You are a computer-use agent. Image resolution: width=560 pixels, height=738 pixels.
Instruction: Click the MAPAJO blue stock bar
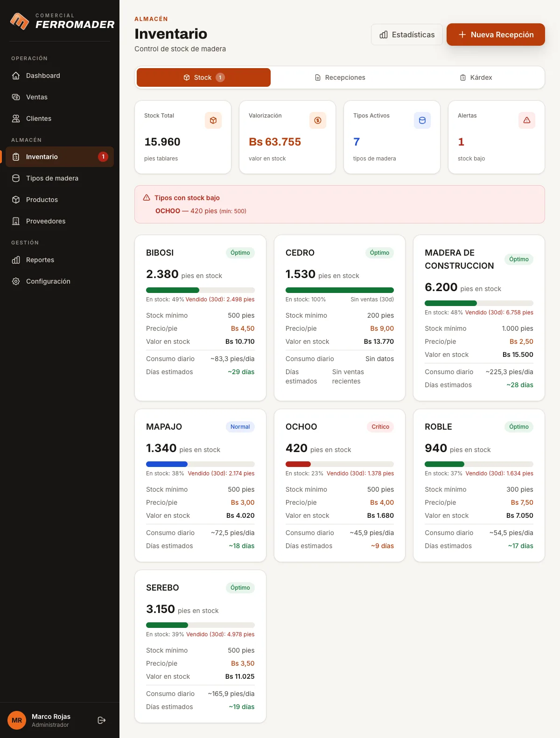167,464
